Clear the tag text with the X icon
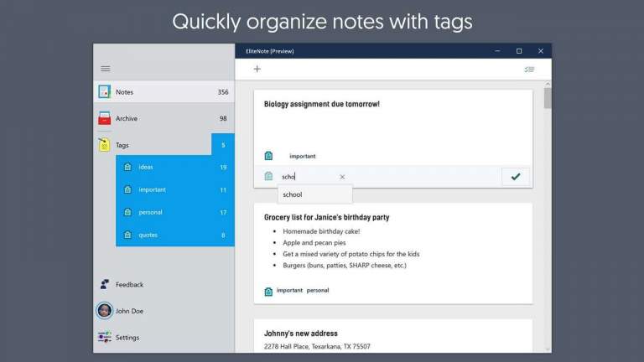Image resolution: width=644 pixels, height=362 pixels. pos(342,177)
